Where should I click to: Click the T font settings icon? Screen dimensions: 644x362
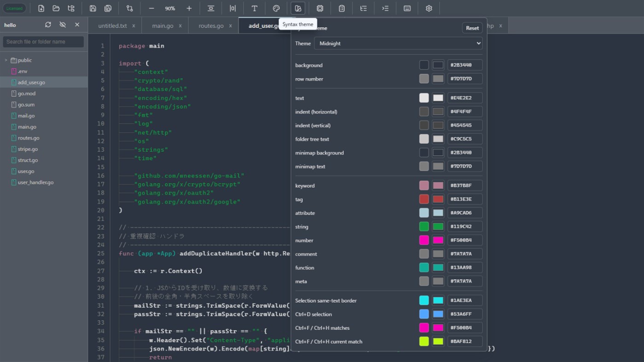pos(254,8)
